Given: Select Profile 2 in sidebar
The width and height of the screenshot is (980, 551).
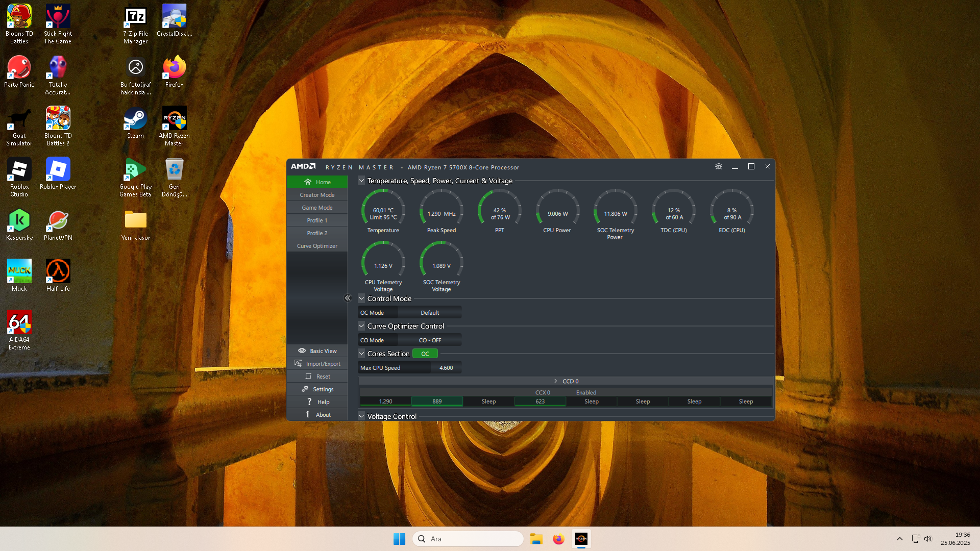Looking at the screenshot, I should [317, 233].
